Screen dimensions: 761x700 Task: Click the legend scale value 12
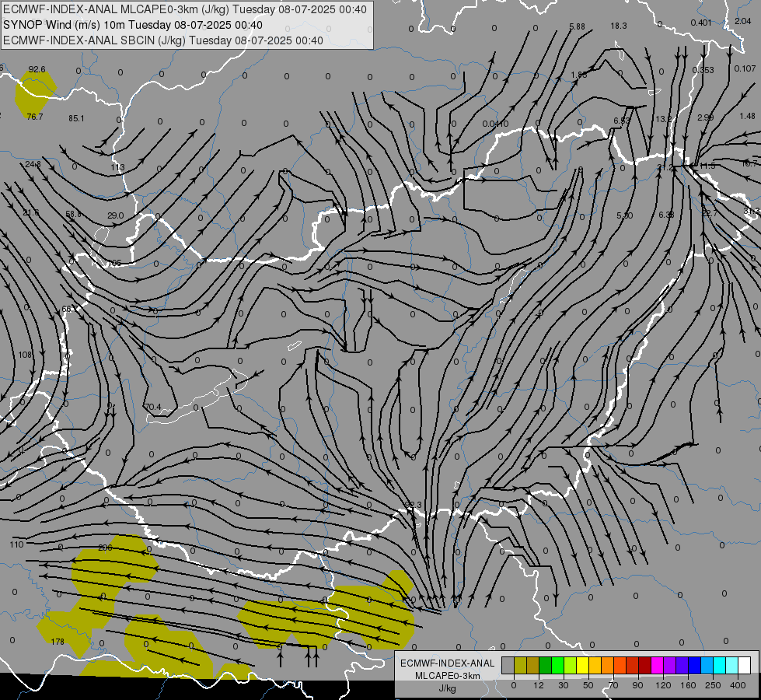point(539,685)
